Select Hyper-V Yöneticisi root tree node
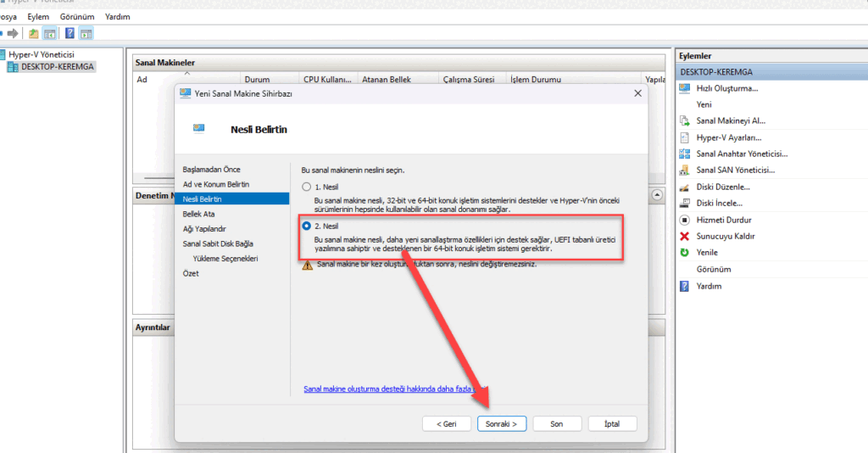The width and height of the screenshot is (868, 453). pos(41,55)
